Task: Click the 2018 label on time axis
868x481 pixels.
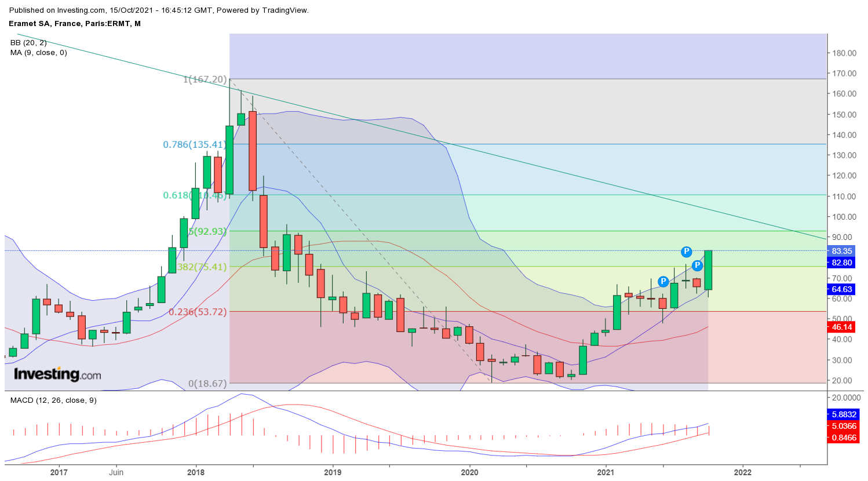Action: point(196,472)
